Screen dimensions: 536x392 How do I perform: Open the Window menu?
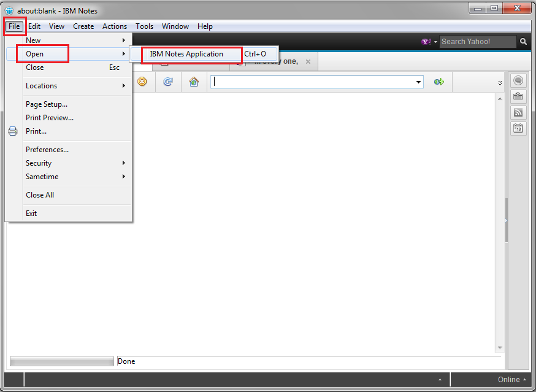tap(175, 26)
